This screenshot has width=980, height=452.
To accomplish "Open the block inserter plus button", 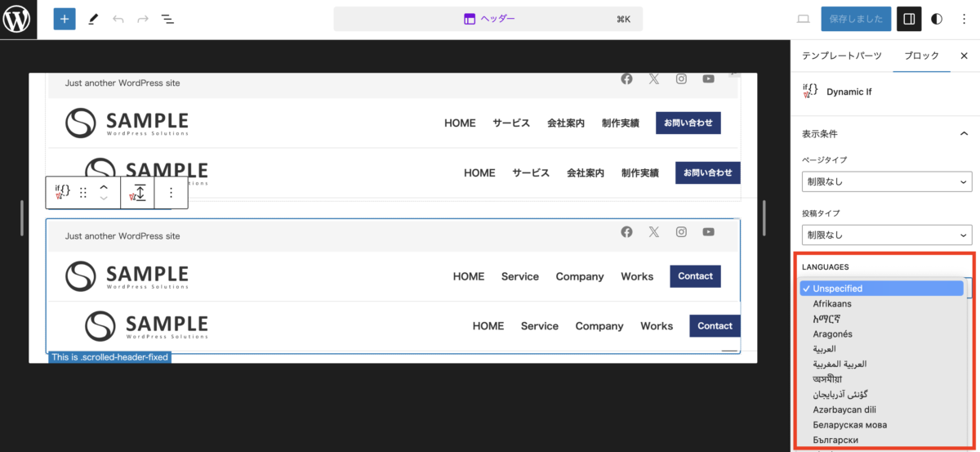I will point(65,19).
